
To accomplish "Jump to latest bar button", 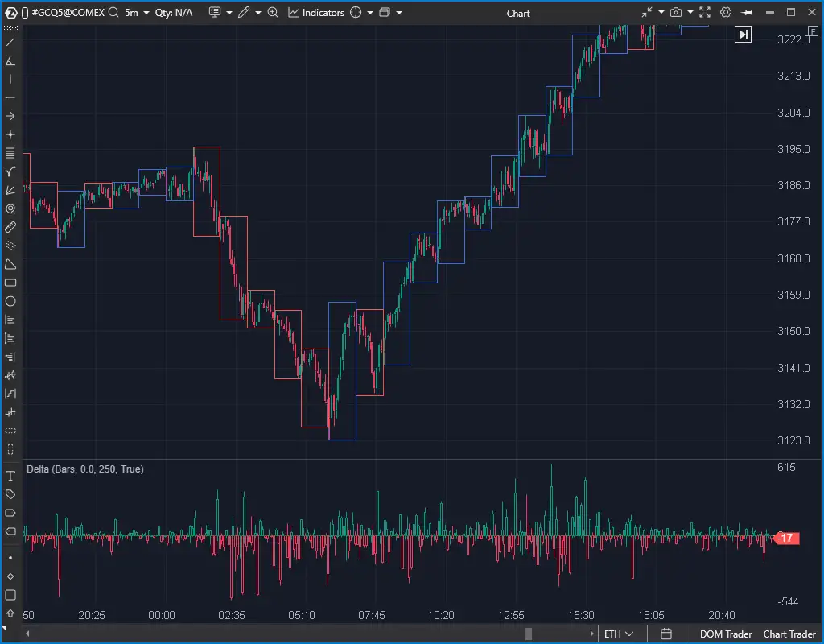I will 743,35.
